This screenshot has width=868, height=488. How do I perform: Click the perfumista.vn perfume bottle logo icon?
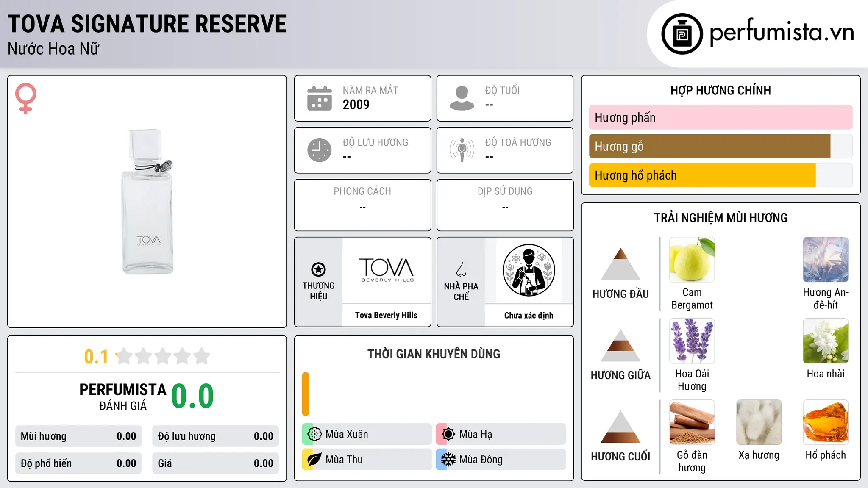(x=682, y=34)
